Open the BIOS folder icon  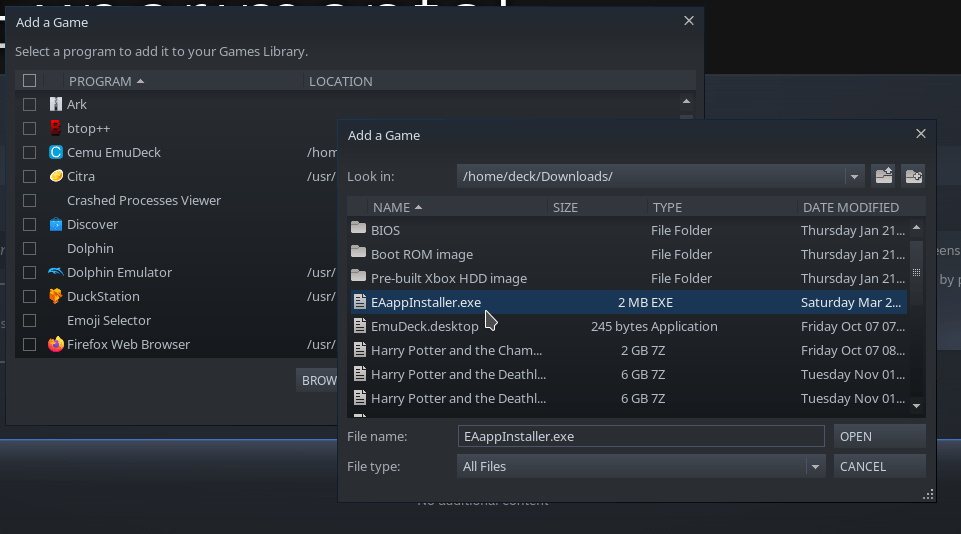pos(359,230)
